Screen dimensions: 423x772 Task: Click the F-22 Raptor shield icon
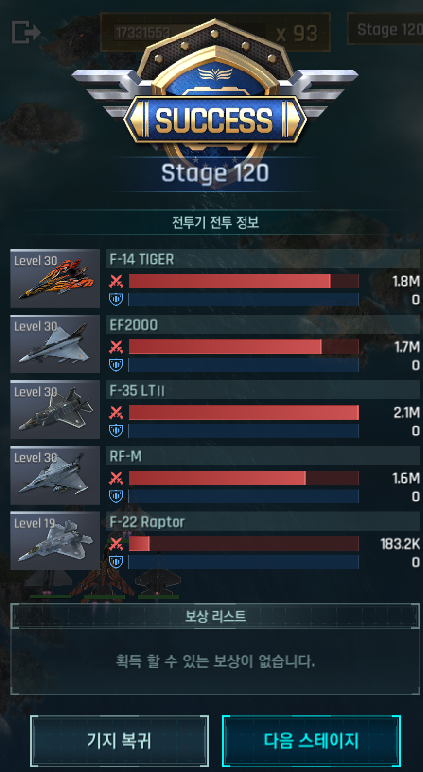point(116,562)
